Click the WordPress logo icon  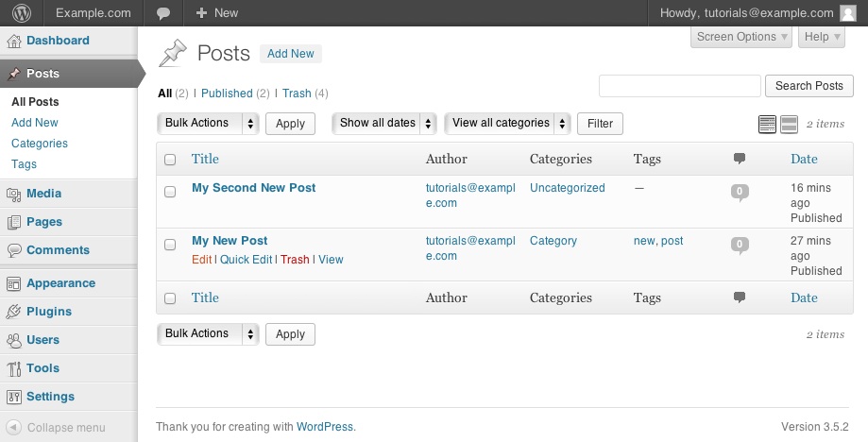(20, 13)
